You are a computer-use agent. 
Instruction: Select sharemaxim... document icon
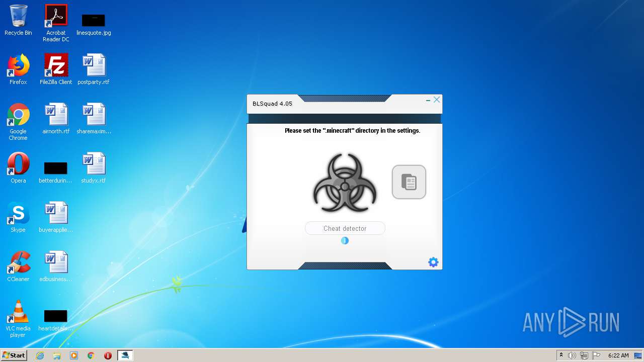point(94,119)
